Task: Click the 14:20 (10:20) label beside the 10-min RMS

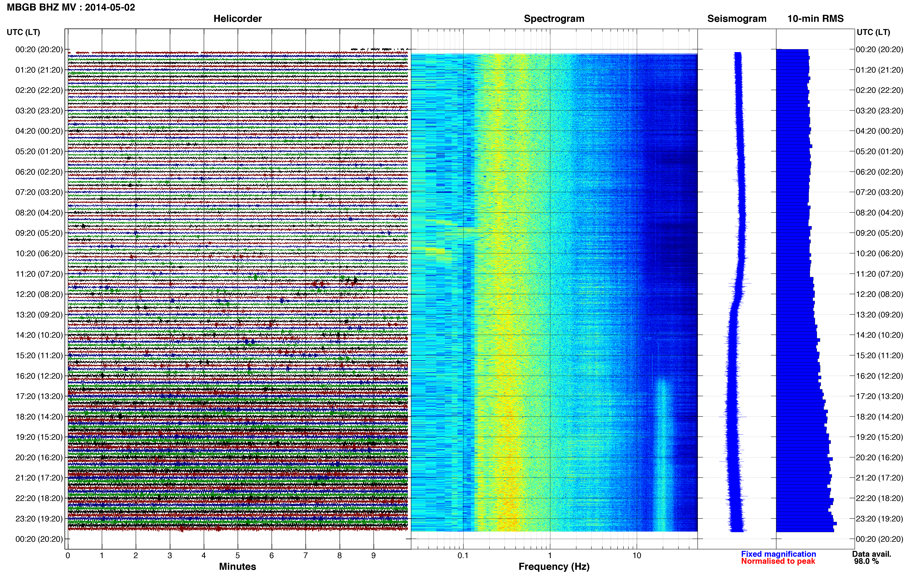Action: pos(879,335)
